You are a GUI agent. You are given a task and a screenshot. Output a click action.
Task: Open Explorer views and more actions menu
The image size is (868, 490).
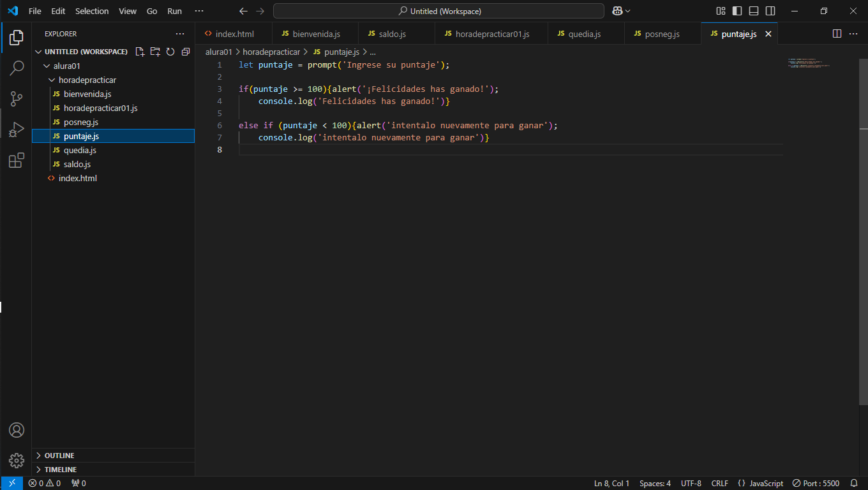(180, 34)
